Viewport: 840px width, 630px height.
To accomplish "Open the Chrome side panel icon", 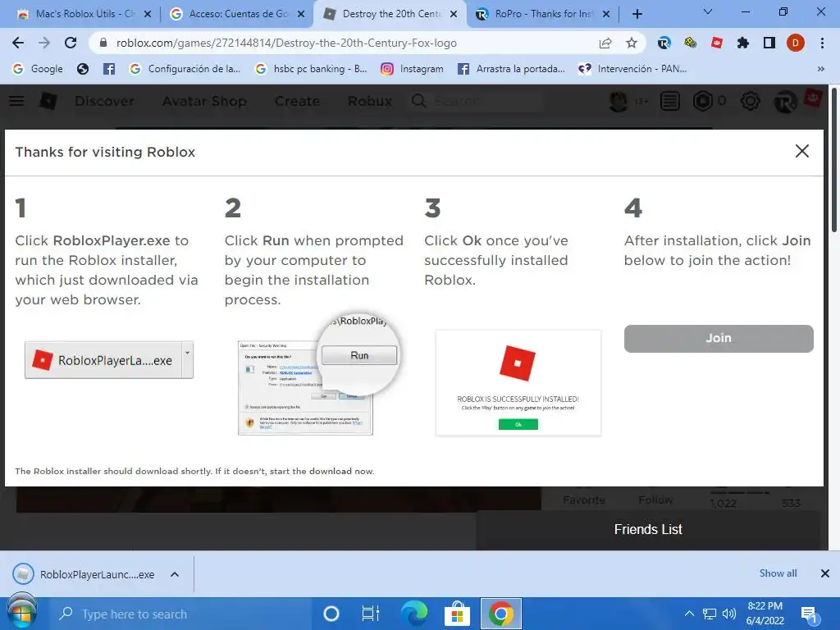I will click(x=769, y=43).
